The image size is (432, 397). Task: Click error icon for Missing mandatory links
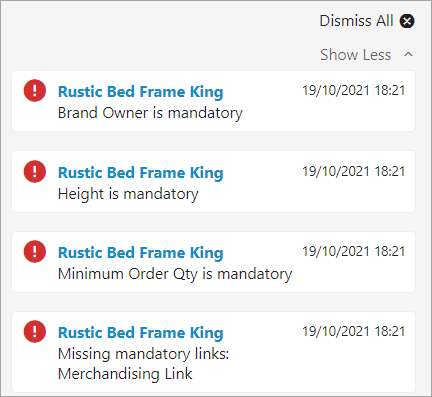(x=35, y=331)
